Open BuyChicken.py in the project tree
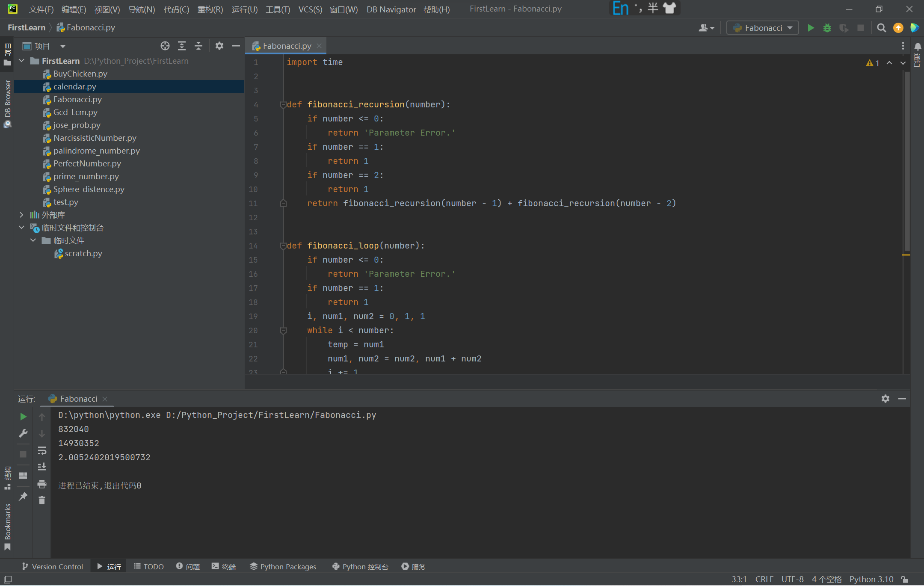The width and height of the screenshot is (924, 586). [x=80, y=74]
